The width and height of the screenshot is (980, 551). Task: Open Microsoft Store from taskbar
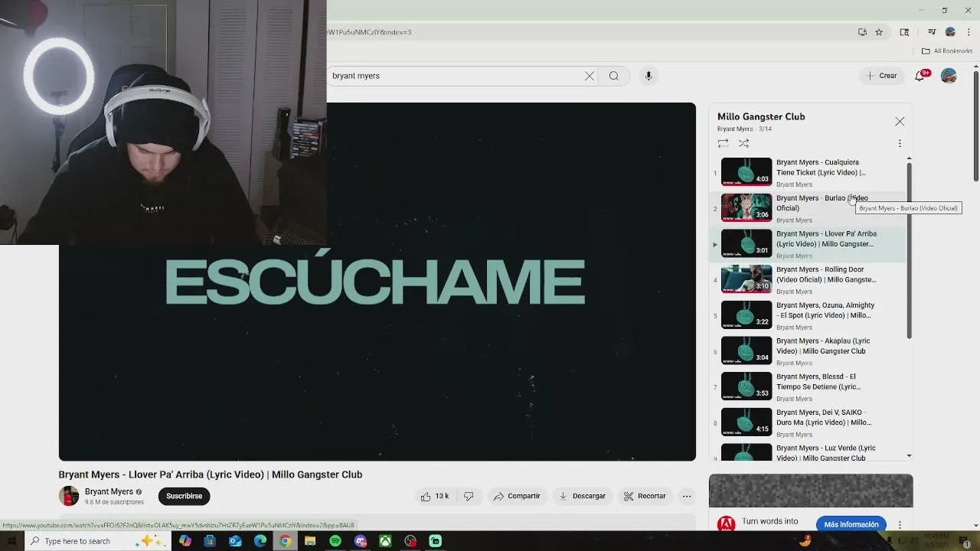coord(210,541)
